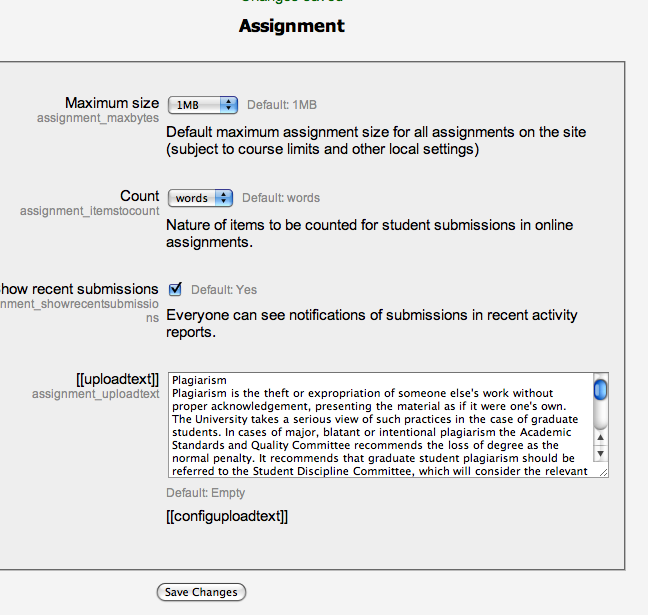This screenshot has width=648, height=615.
Task: Click the Assignment heading
Action: 292,26
